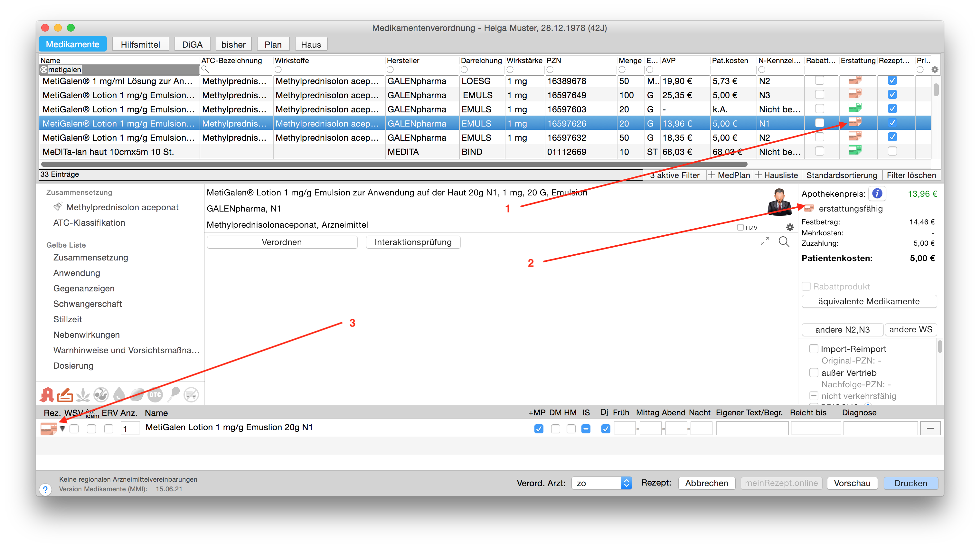Click the Verordnen button
The height and width of the screenshot is (548, 980).
coord(282,242)
